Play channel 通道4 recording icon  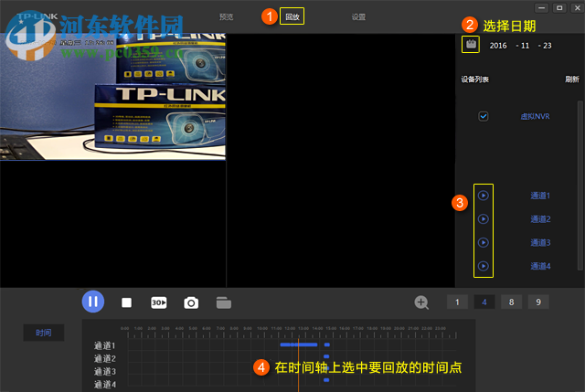point(484,266)
